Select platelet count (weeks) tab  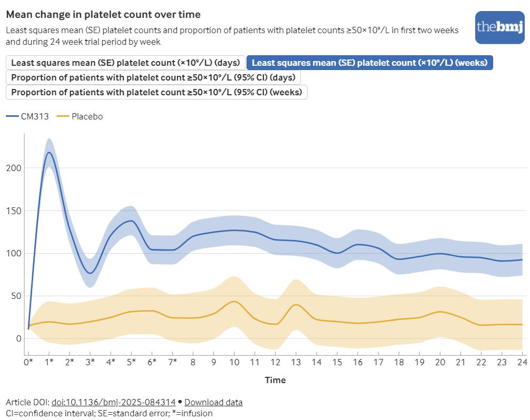(x=369, y=63)
